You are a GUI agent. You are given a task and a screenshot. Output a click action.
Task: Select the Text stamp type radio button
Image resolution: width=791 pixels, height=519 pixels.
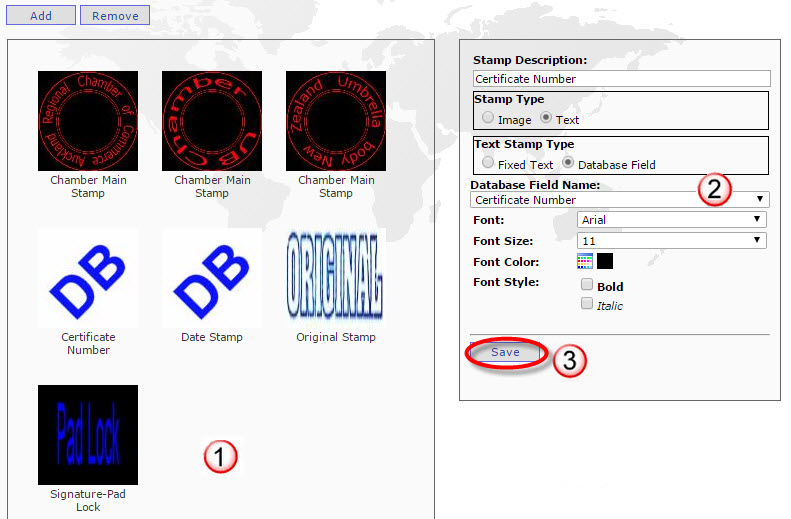pos(546,118)
